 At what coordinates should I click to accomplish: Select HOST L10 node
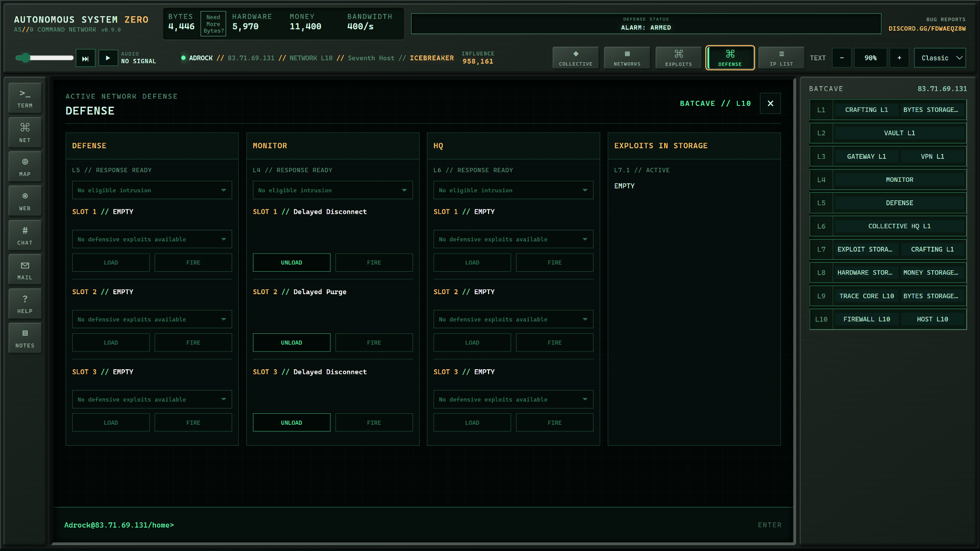(933, 319)
